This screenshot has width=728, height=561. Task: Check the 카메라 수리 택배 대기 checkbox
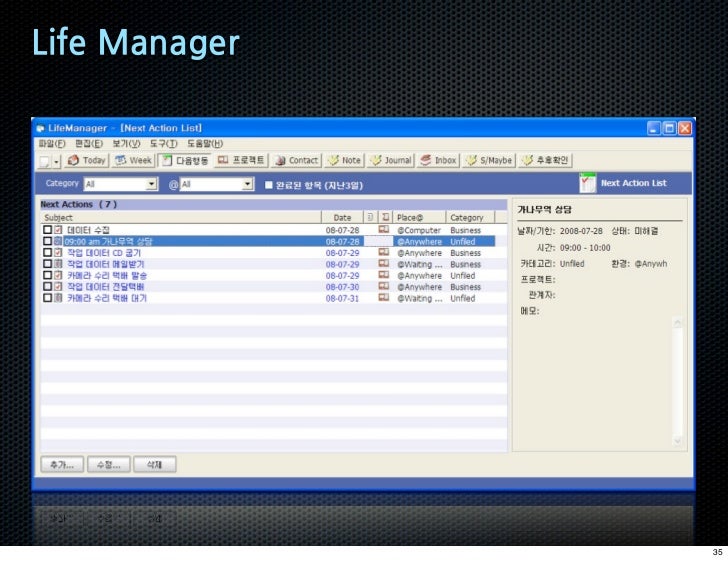click(47, 298)
